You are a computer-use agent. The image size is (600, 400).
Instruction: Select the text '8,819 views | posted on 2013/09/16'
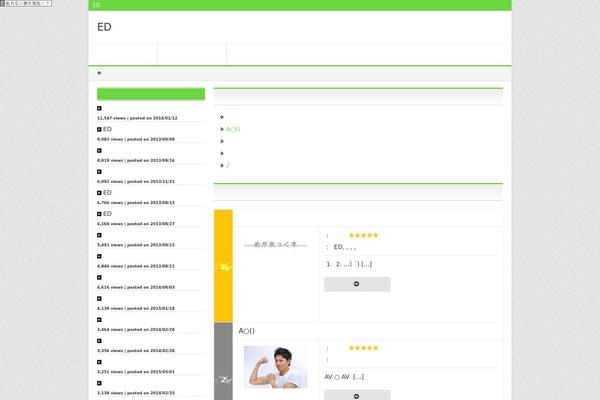pyautogui.click(x=136, y=160)
